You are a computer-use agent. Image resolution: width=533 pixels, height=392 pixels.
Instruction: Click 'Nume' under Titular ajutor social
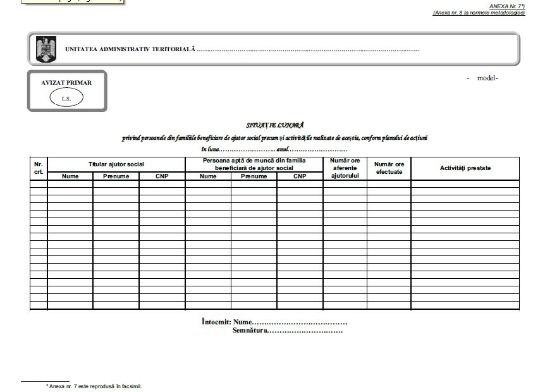click(x=70, y=176)
